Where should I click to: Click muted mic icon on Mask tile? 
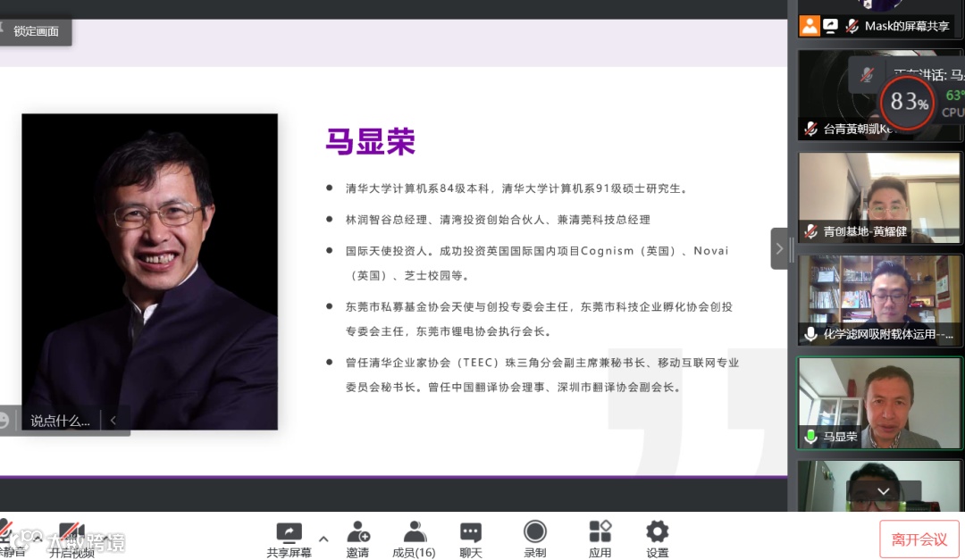tap(852, 26)
